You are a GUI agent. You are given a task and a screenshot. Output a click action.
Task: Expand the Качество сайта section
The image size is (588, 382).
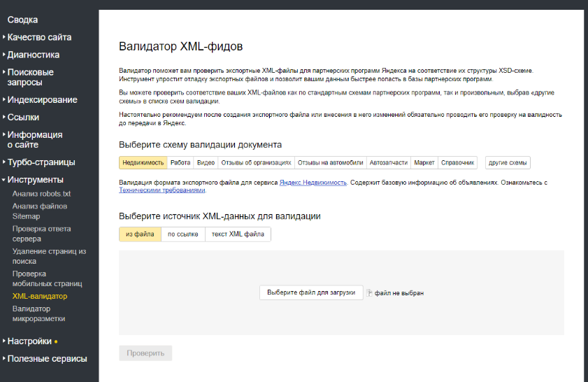[39, 37]
